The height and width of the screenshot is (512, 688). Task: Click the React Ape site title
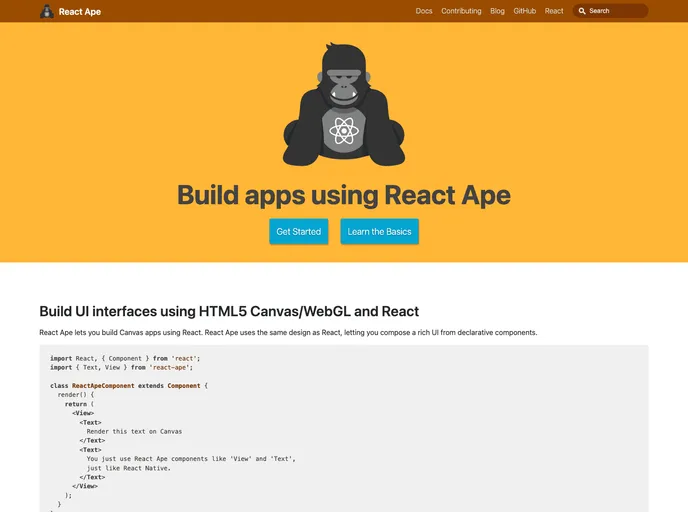point(80,12)
